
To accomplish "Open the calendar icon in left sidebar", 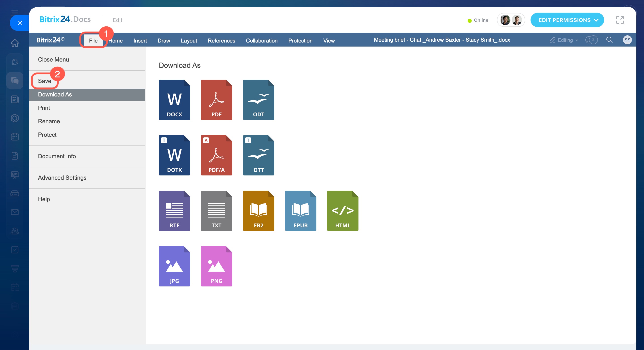I will (15, 137).
